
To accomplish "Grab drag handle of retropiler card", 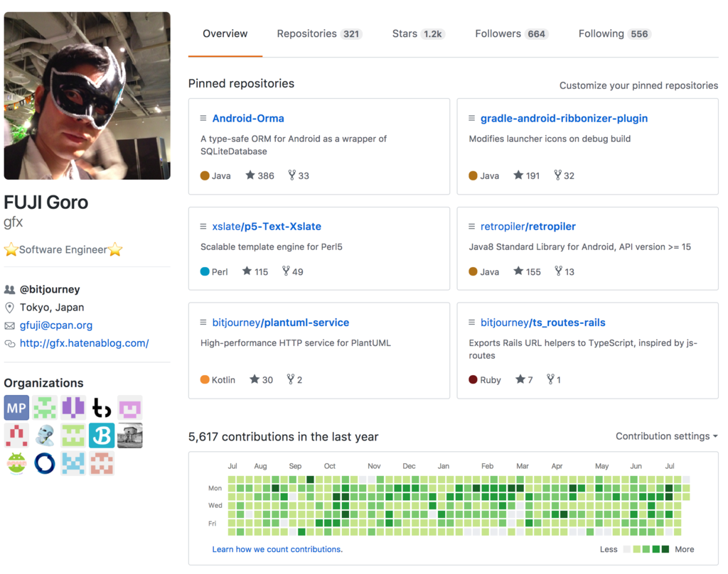I will click(x=472, y=227).
